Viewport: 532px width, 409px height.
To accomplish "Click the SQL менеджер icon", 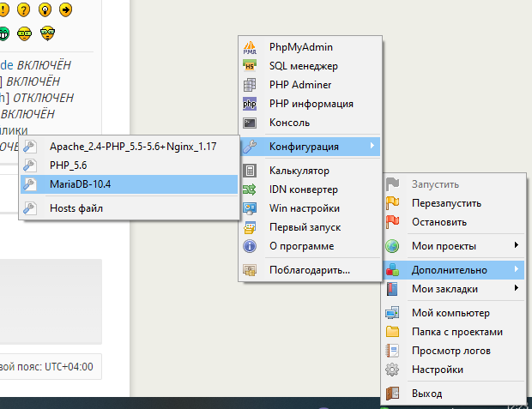I will pyautogui.click(x=251, y=66).
